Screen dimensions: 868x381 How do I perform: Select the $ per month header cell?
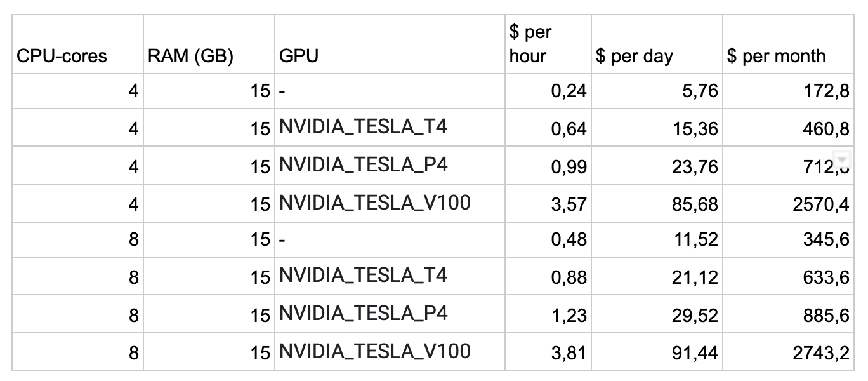(788, 44)
